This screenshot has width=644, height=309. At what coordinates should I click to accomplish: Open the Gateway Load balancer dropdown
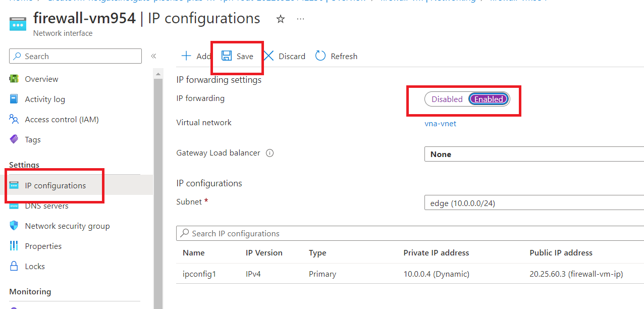point(533,154)
